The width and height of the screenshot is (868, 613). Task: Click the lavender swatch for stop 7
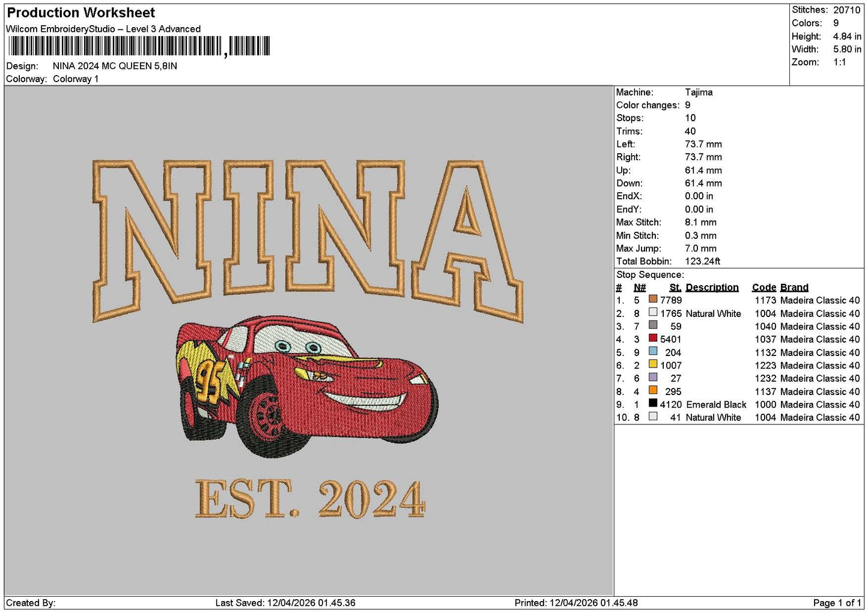[653, 377]
